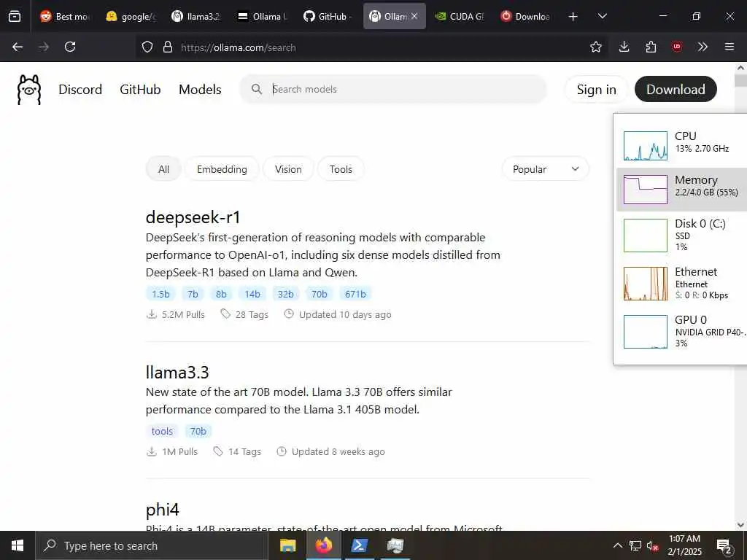Open PowerShell from the taskbar
The width and height of the screenshot is (747, 560).
point(359,545)
